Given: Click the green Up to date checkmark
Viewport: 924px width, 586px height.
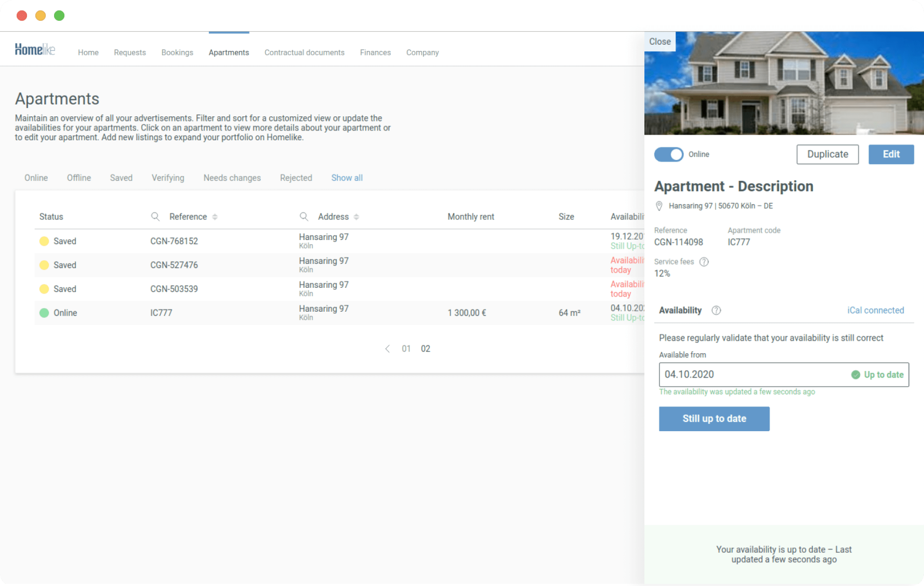Looking at the screenshot, I should pos(855,375).
